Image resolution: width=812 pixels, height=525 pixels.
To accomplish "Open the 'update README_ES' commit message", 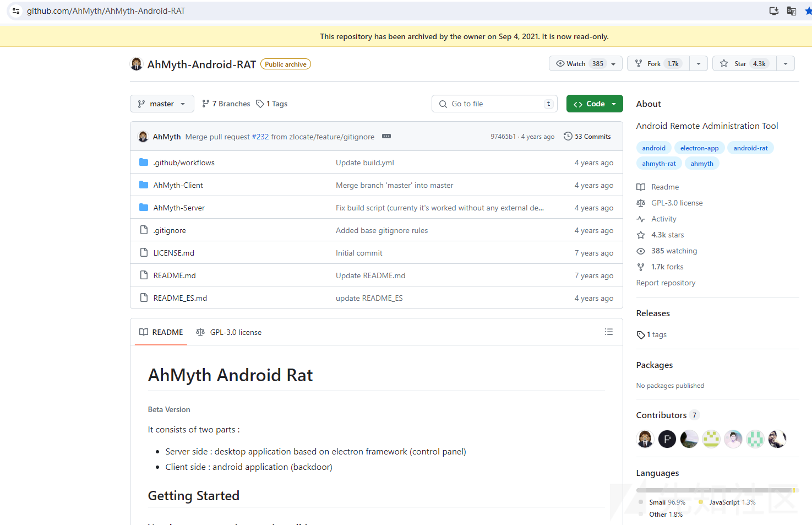I will (x=369, y=298).
